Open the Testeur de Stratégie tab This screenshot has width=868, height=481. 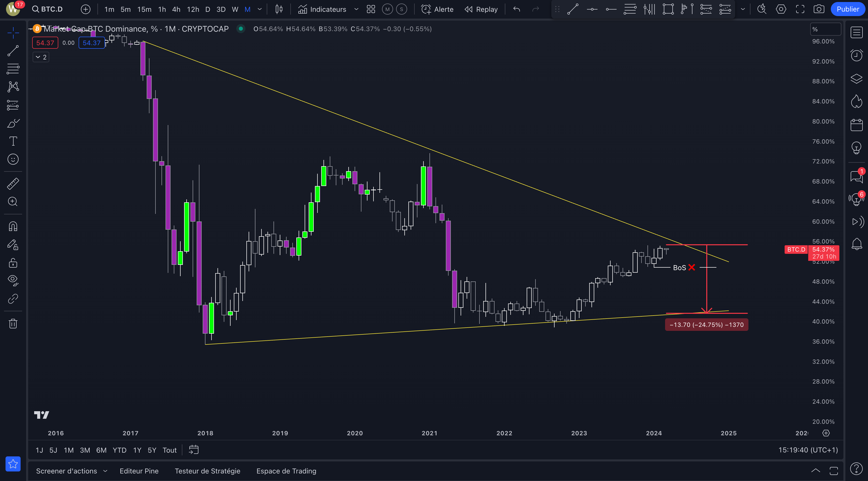(x=207, y=471)
